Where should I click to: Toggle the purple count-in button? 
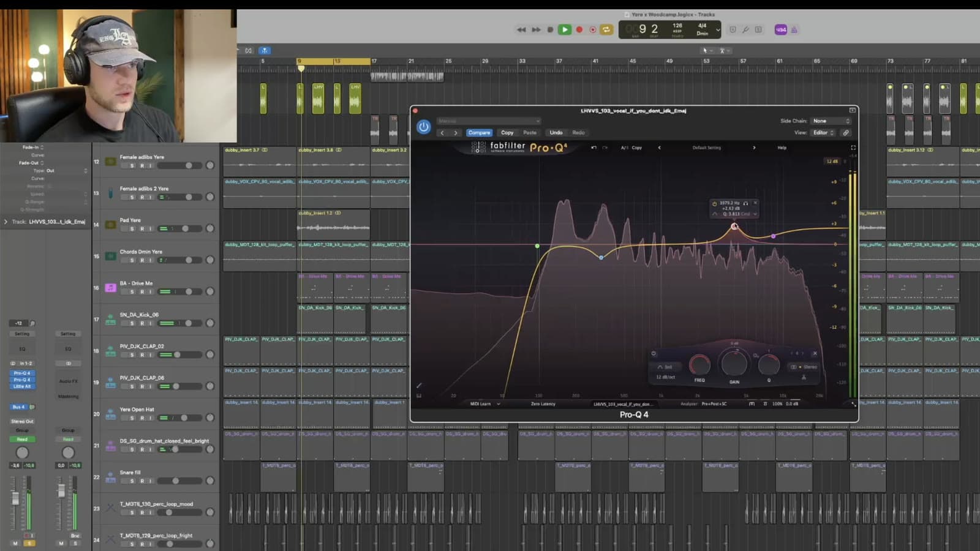tap(781, 29)
